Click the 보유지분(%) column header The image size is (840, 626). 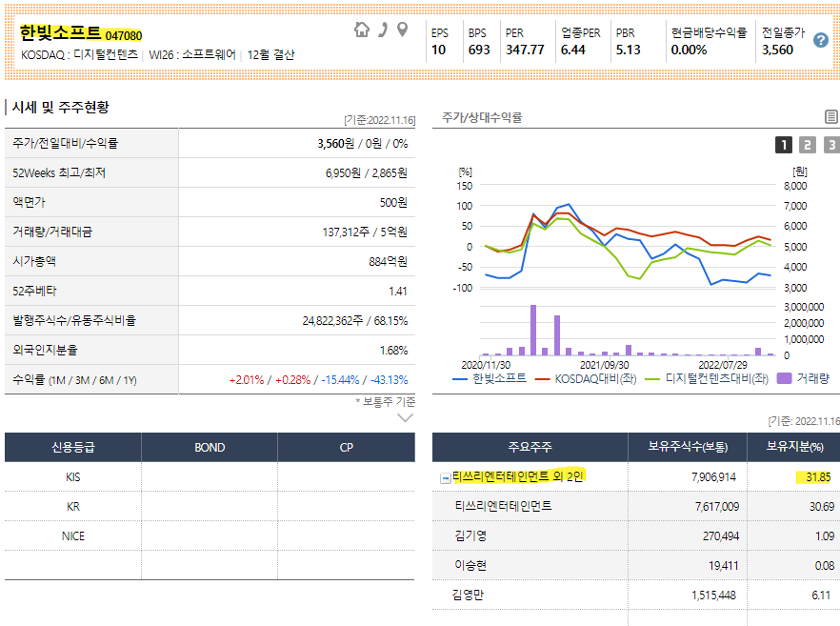click(x=794, y=448)
